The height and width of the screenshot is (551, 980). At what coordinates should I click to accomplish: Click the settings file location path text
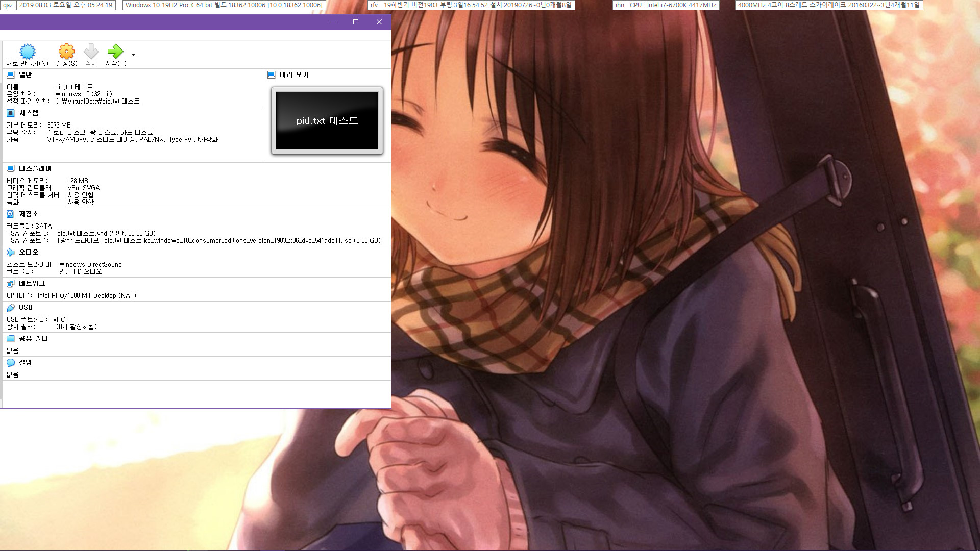point(97,102)
